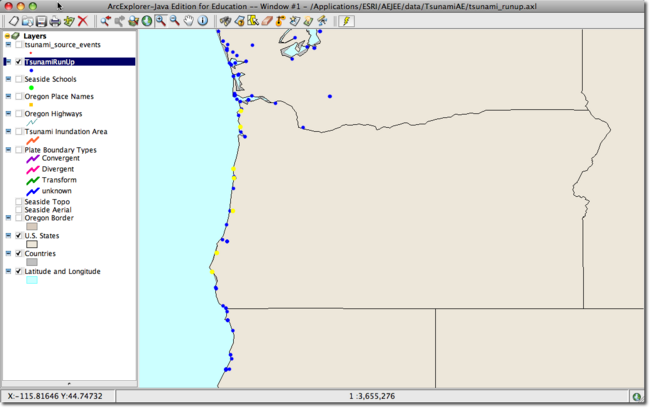Click the lightning bolt MapTips icon
Image resolution: width=650 pixels, height=408 pixels.
pyautogui.click(x=347, y=21)
